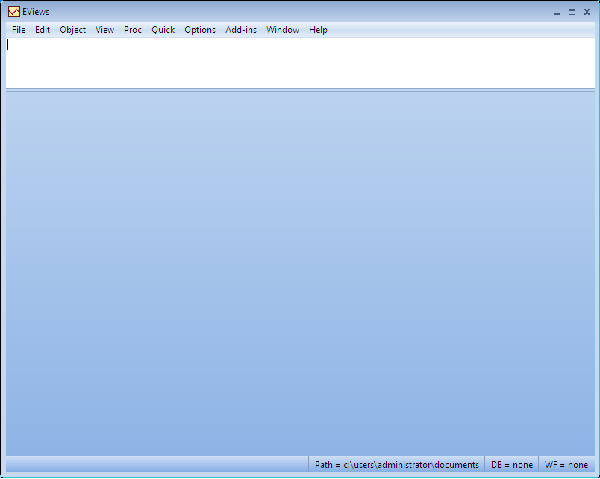Screen dimensions: 600x479
Task: Maximize the EViews window
Action: [572, 12]
